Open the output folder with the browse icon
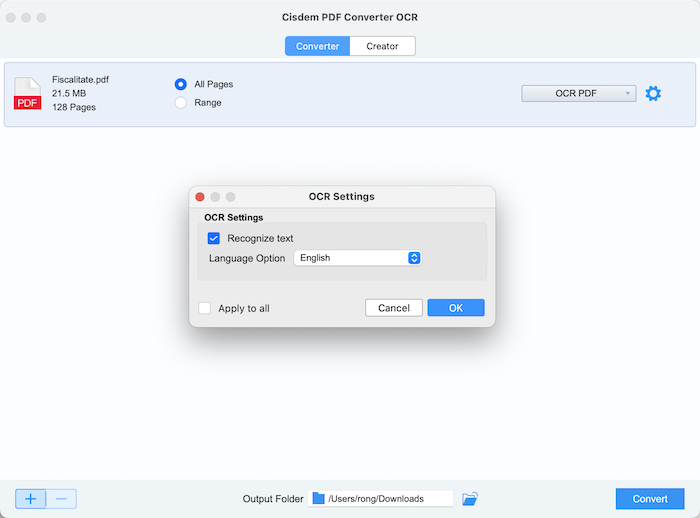 click(x=470, y=498)
